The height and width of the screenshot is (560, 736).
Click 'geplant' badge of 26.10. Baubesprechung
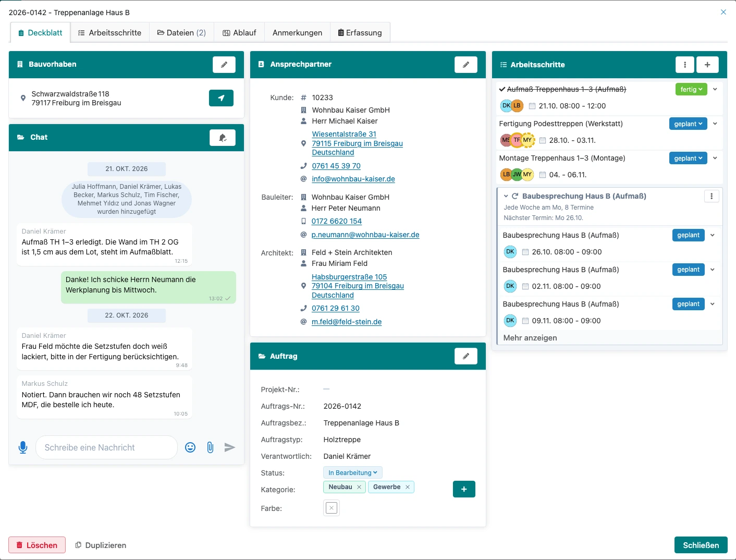689,235
